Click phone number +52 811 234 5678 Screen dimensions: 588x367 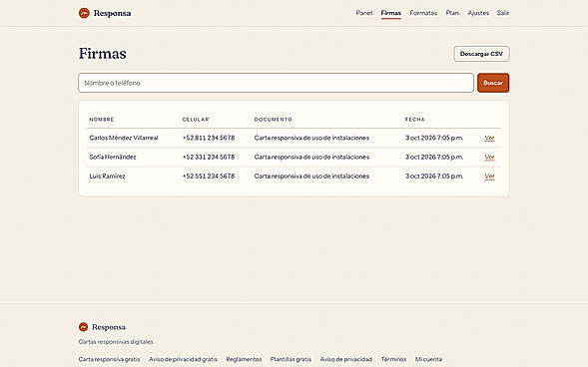(209, 138)
